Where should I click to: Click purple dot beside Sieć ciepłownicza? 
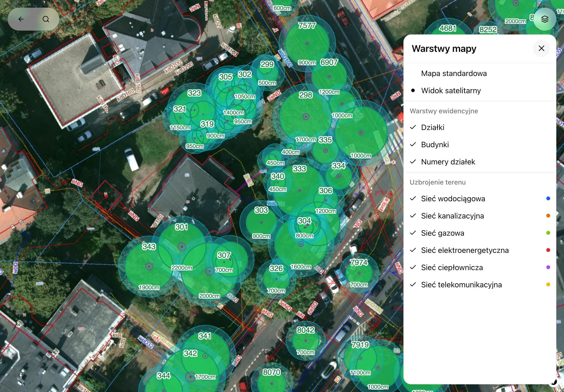coord(548,267)
